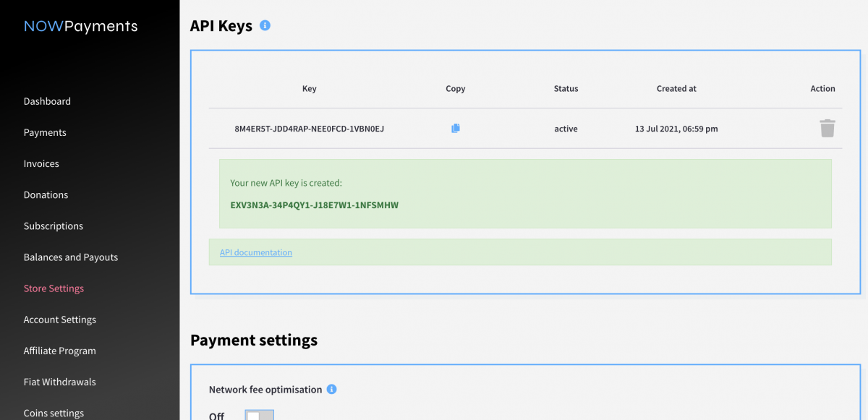Open the info tooltip beside API Keys heading

pyautogui.click(x=265, y=25)
